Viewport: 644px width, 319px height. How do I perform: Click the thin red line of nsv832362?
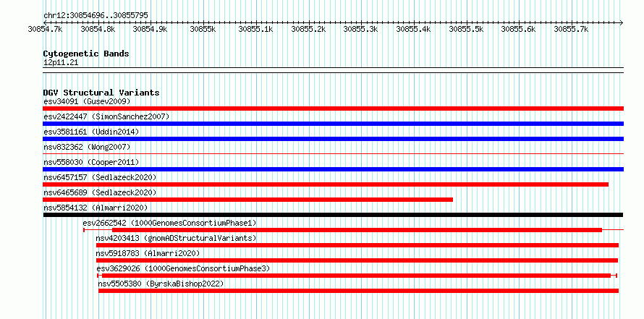[333, 154]
